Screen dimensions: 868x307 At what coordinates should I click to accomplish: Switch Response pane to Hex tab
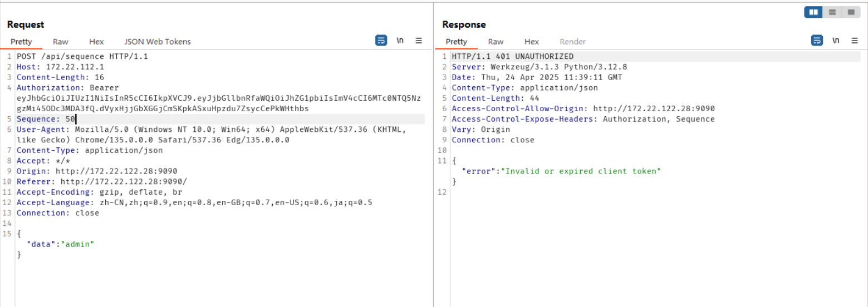coord(532,42)
